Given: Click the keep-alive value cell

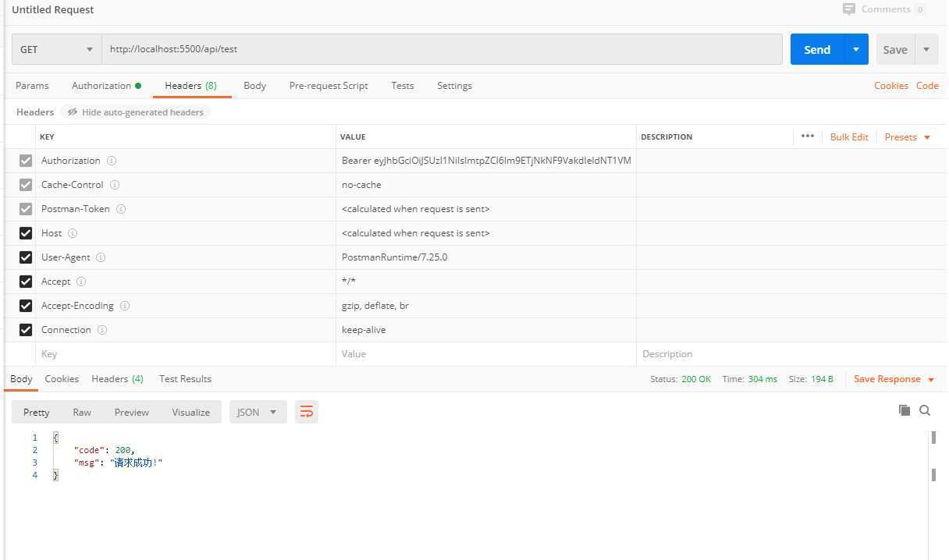Looking at the screenshot, I should (x=486, y=330).
